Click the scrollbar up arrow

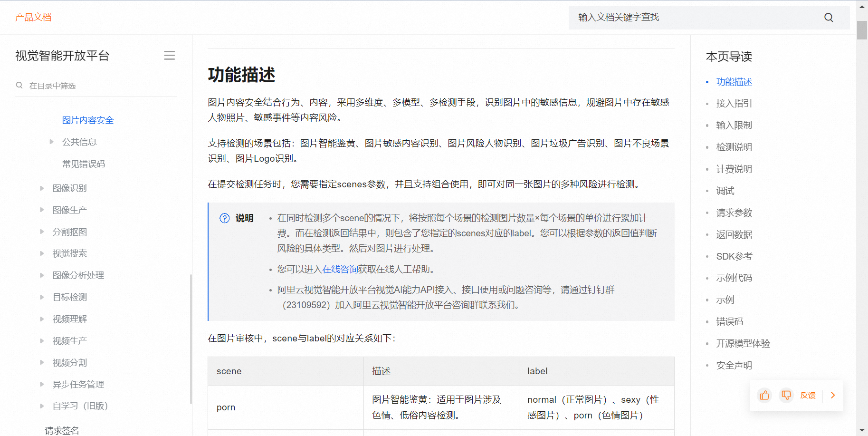click(x=862, y=7)
